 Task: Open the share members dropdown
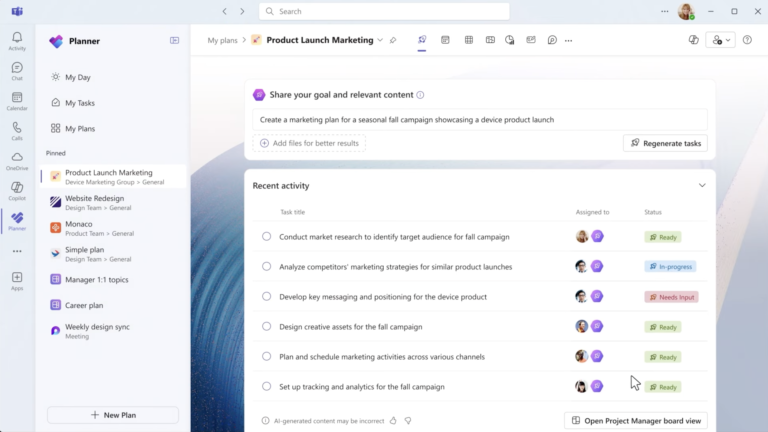coord(720,40)
